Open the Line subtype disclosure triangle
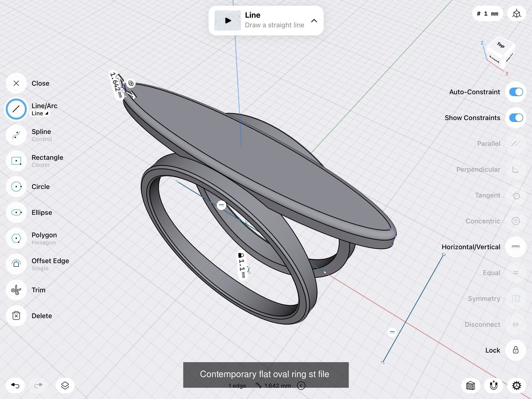 (x=47, y=113)
